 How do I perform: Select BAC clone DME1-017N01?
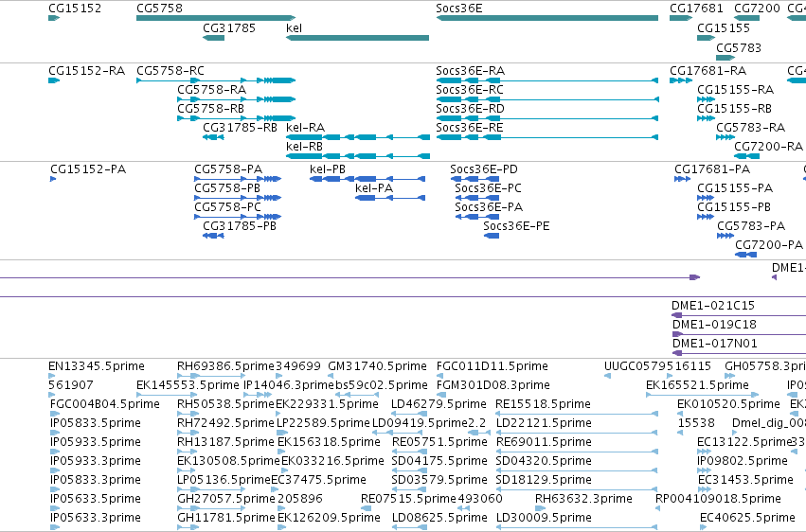tap(739, 353)
